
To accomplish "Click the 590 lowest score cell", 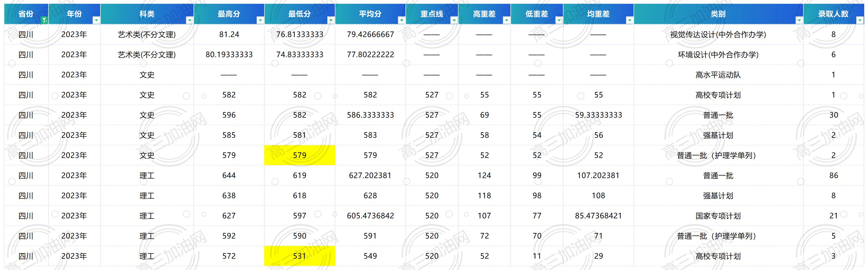I will 300,236.
